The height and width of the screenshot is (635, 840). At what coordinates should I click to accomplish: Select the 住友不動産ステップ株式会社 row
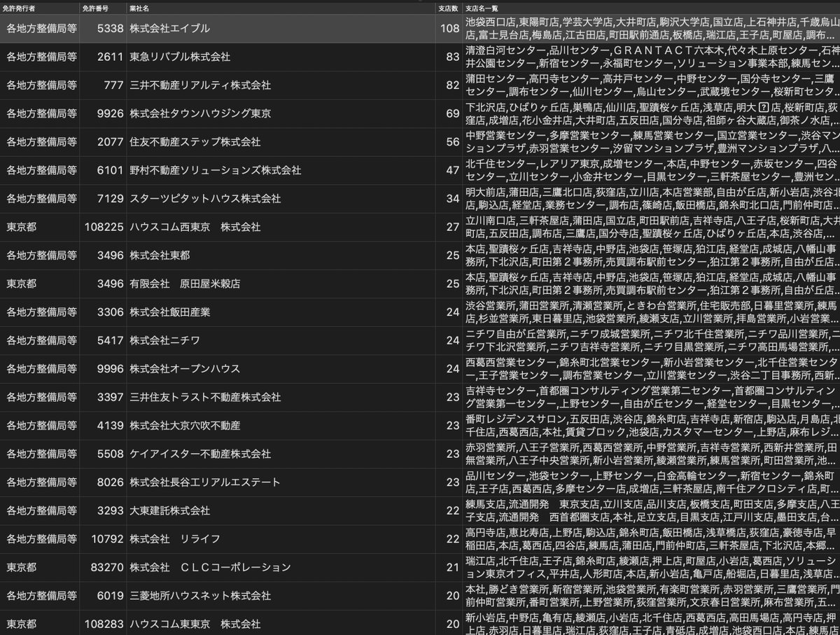pos(210,141)
